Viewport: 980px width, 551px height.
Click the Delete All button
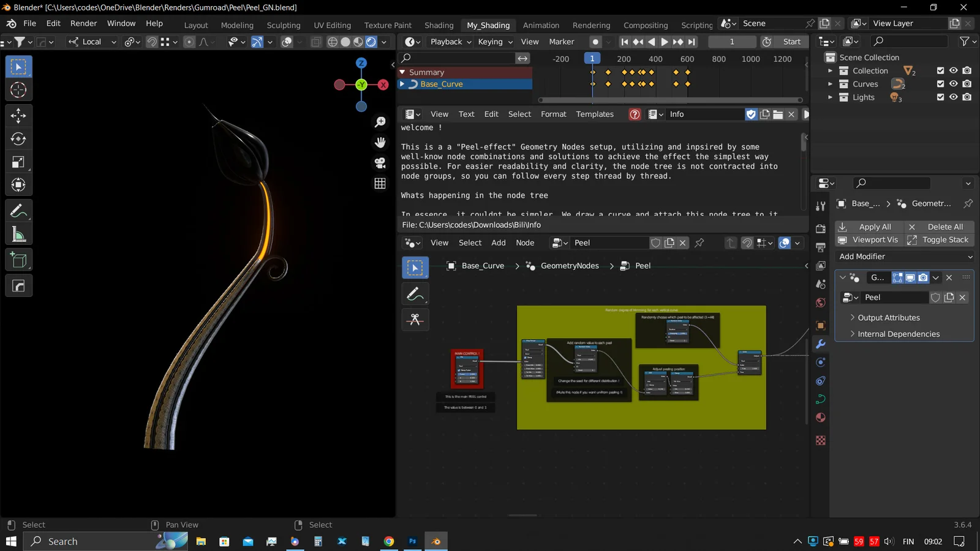coord(944,227)
